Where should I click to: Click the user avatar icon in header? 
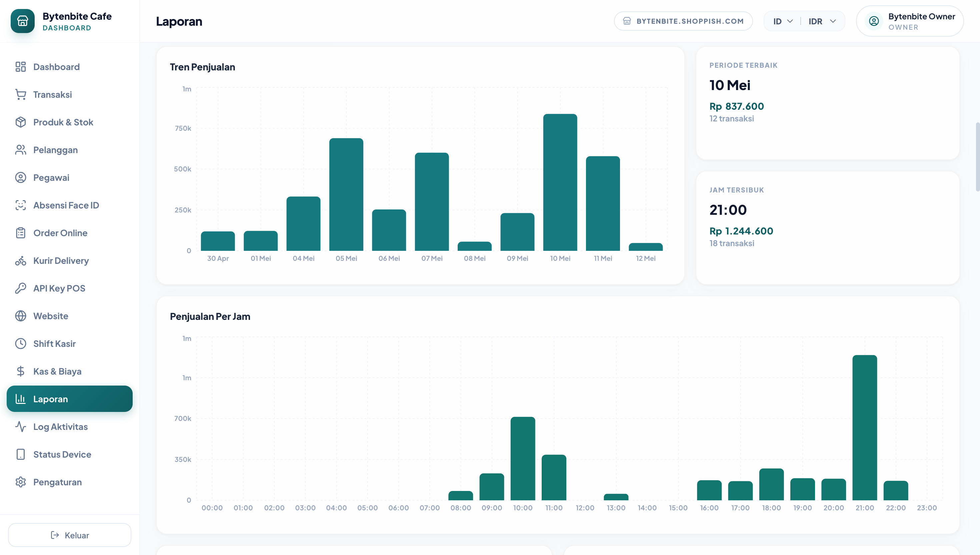point(874,21)
